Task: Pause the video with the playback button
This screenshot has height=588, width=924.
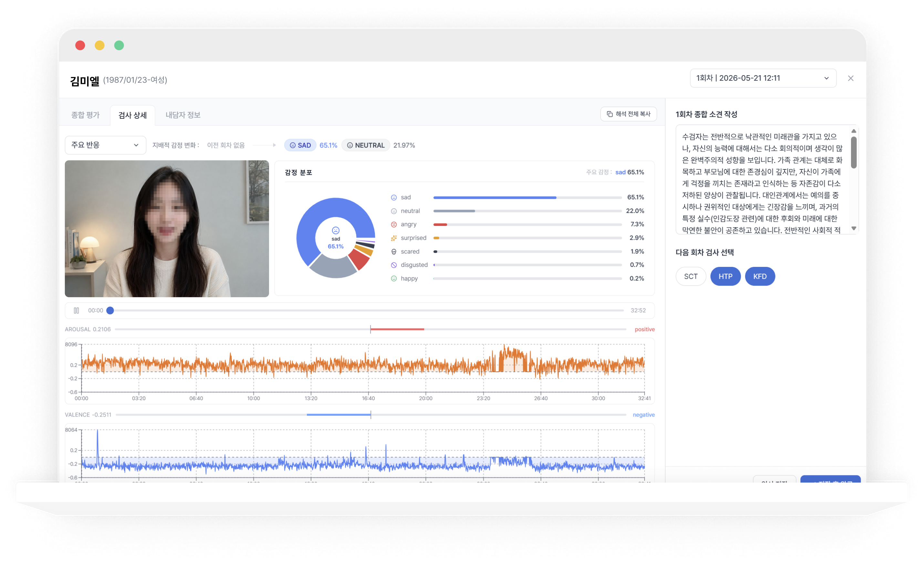Action: pyautogui.click(x=76, y=310)
